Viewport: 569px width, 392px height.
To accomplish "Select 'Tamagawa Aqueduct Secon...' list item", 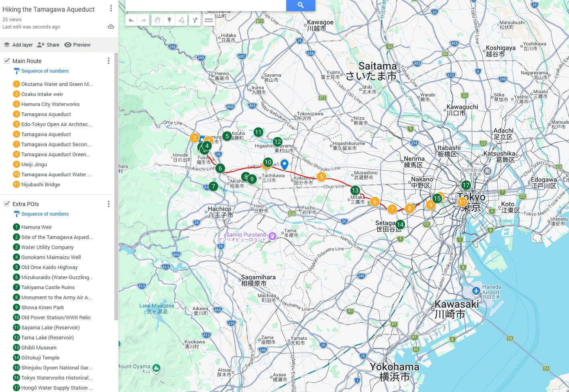I will (56, 145).
